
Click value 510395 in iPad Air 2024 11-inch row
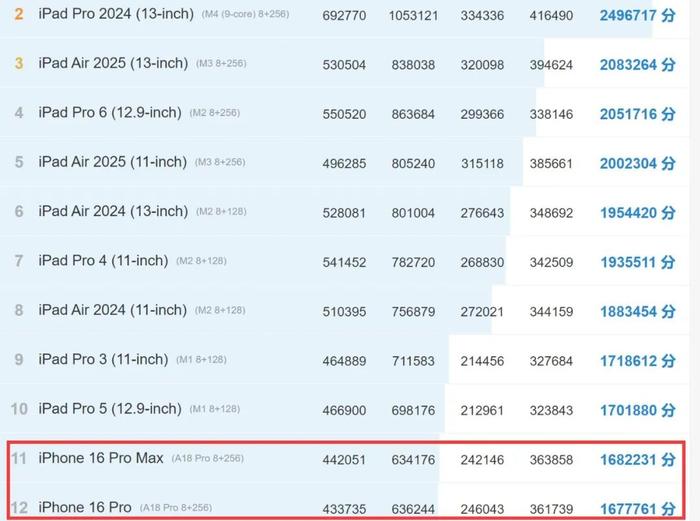click(x=344, y=312)
